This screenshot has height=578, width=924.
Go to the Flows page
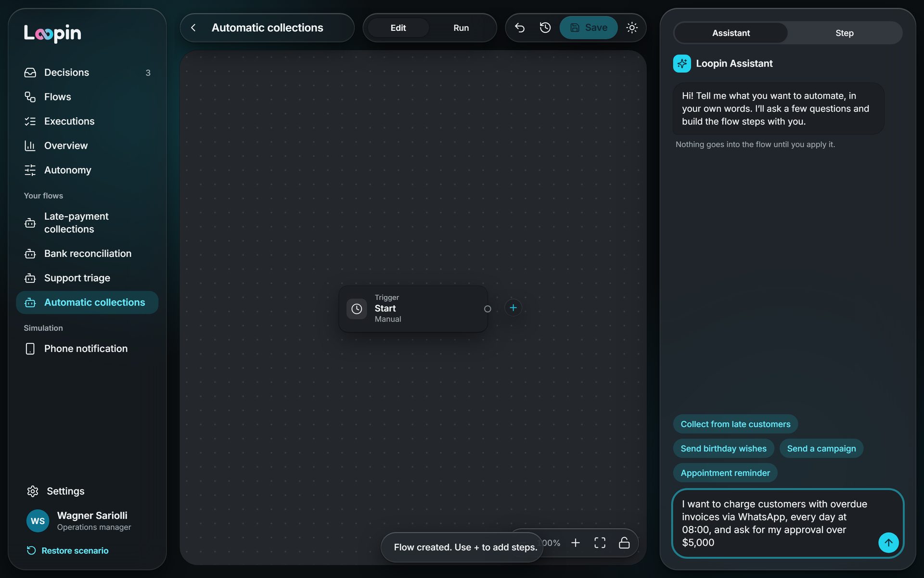pos(87,97)
